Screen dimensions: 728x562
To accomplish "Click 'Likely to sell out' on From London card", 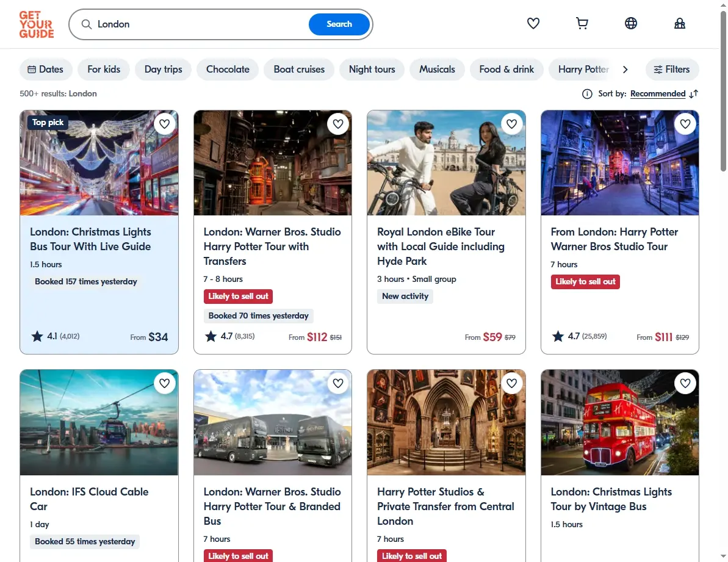I will point(585,282).
